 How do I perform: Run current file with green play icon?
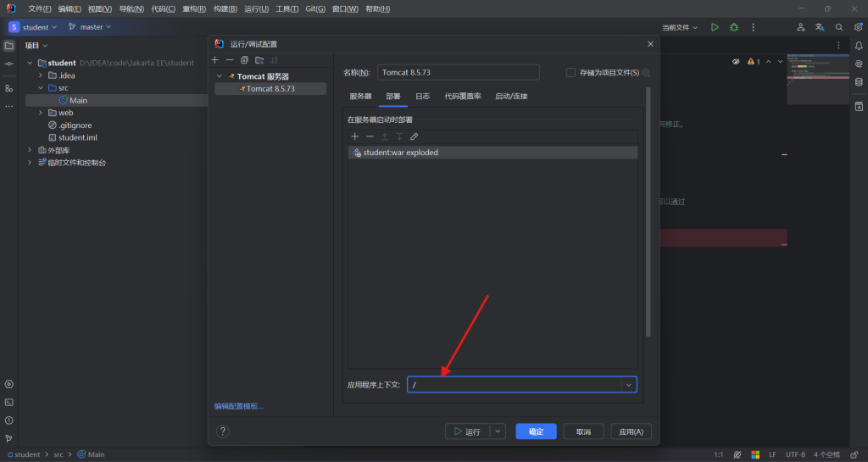point(715,27)
